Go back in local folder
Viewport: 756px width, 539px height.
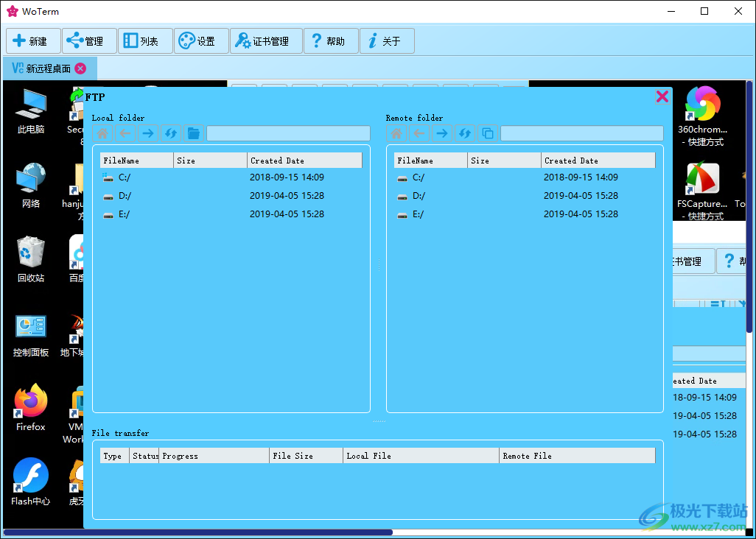coord(125,133)
